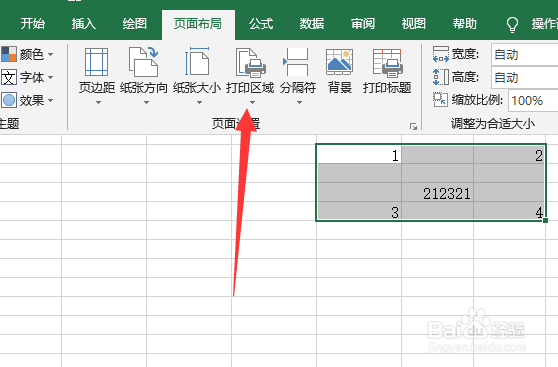Expand the 打印区域 dropdown arrow

point(252,103)
